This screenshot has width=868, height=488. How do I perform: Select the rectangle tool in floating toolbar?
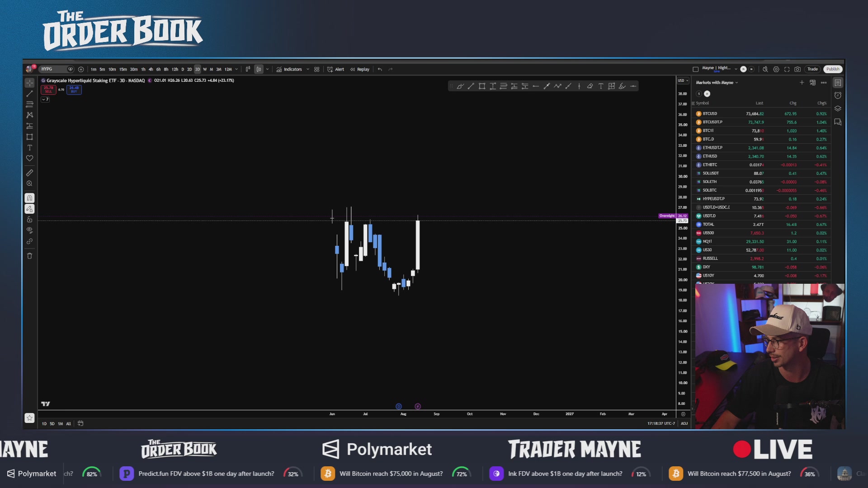(482, 86)
